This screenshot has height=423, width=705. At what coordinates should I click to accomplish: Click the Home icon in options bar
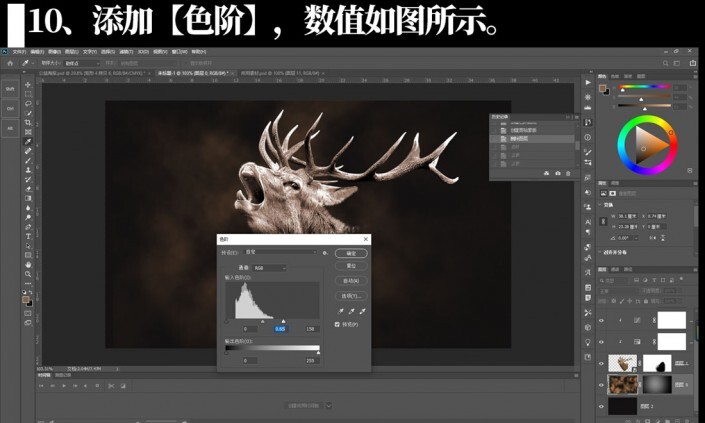point(10,63)
